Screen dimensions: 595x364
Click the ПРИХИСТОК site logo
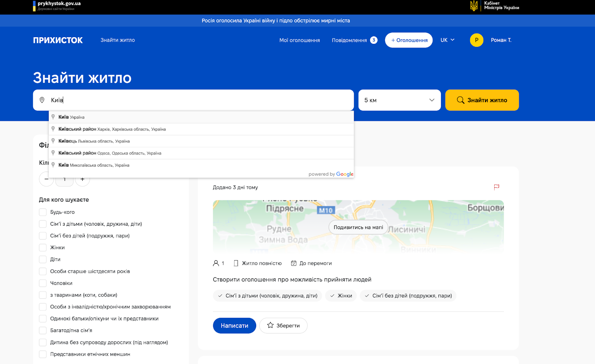(58, 40)
